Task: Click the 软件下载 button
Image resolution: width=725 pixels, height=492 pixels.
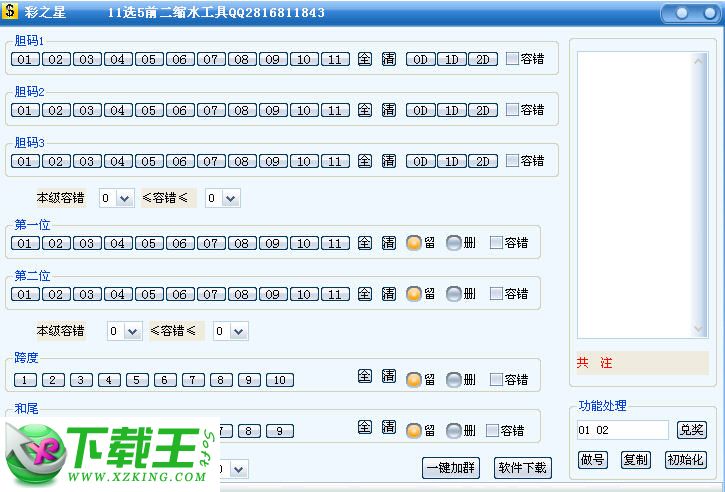Action: 522,468
